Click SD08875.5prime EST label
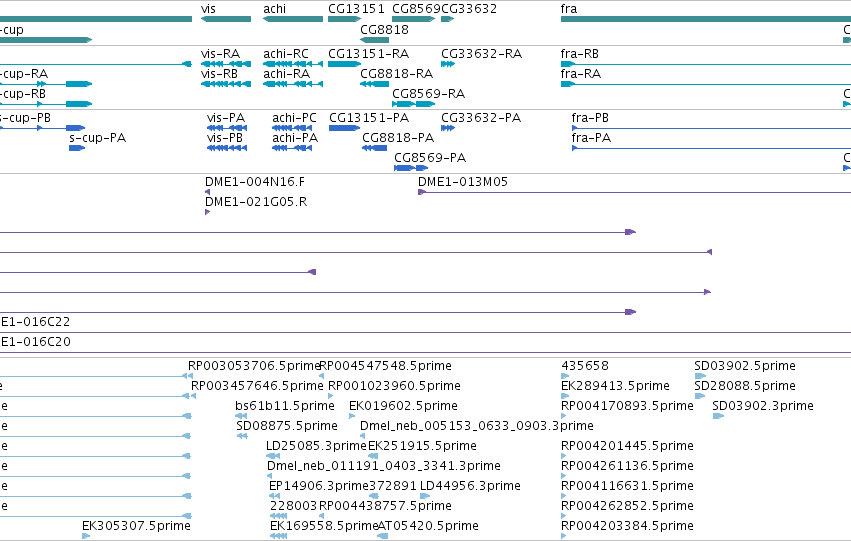851x541 pixels. pyautogui.click(x=287, y=426)
